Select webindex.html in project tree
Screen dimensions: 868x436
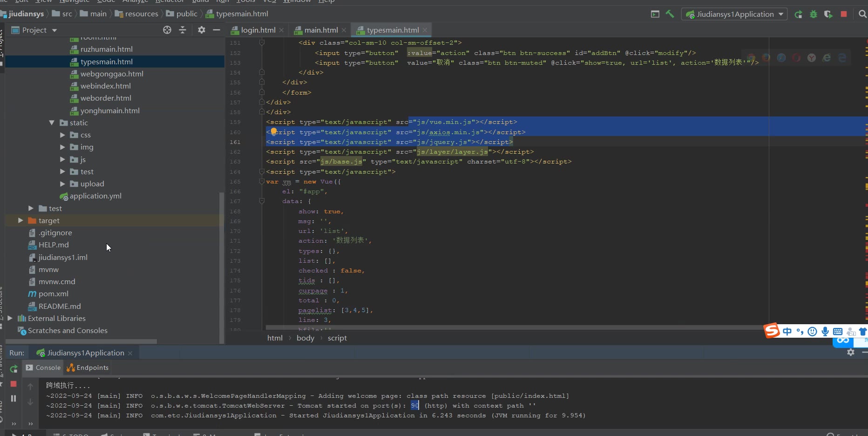105,86
